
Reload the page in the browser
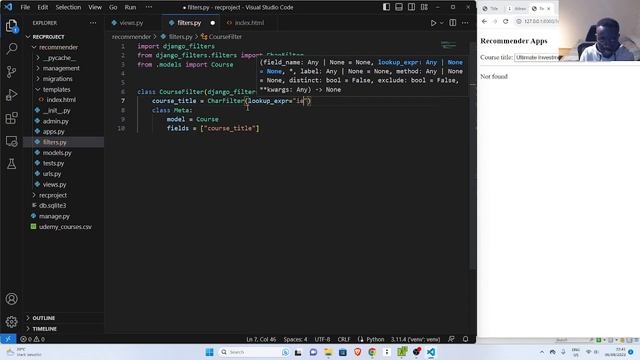[x=505, y=21]
